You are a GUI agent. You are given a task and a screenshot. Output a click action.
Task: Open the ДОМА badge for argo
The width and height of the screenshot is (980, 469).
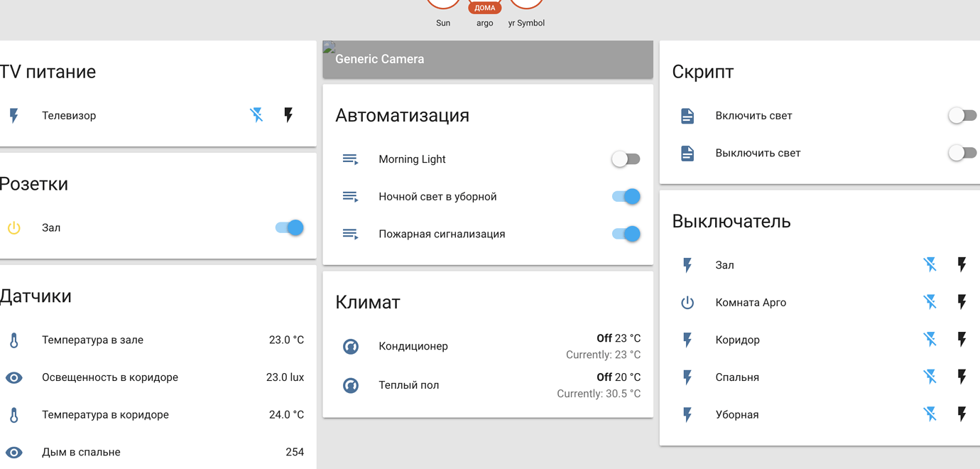click(484, 7)
